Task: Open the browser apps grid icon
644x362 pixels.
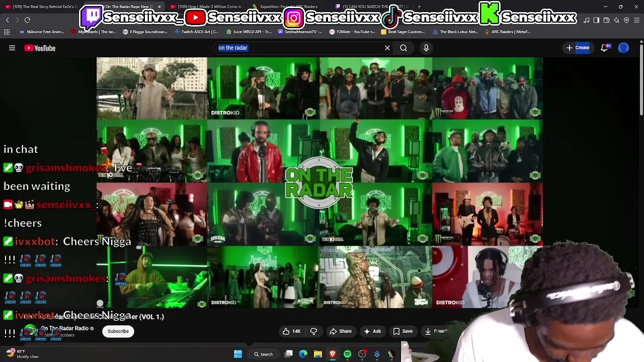Action: [x=7, y=32]
